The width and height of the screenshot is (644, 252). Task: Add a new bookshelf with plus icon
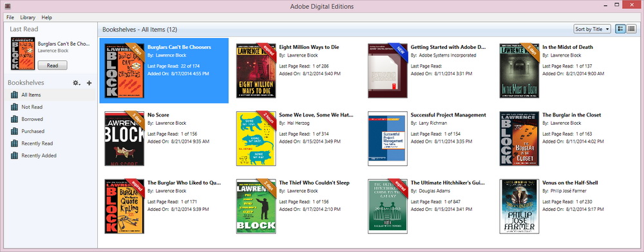click(89, 83)
